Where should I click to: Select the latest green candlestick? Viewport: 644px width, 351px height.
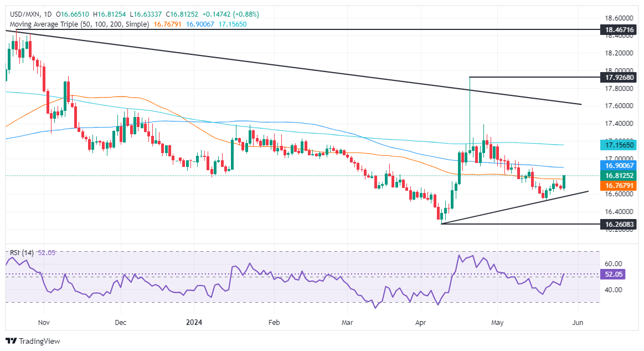pyautogui.click(x=564, y=182)
